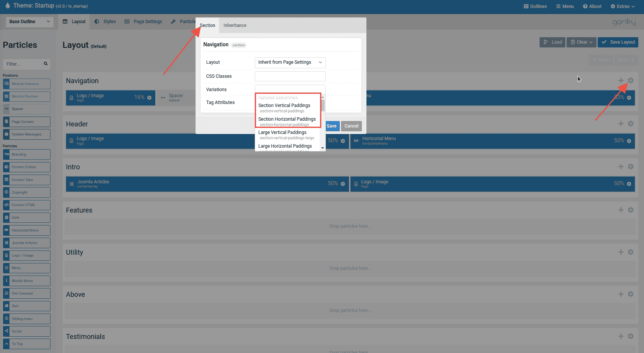644x353 pixels.
Task: Select the Social particle in sidebar
Action: click(x=27, y=331)
